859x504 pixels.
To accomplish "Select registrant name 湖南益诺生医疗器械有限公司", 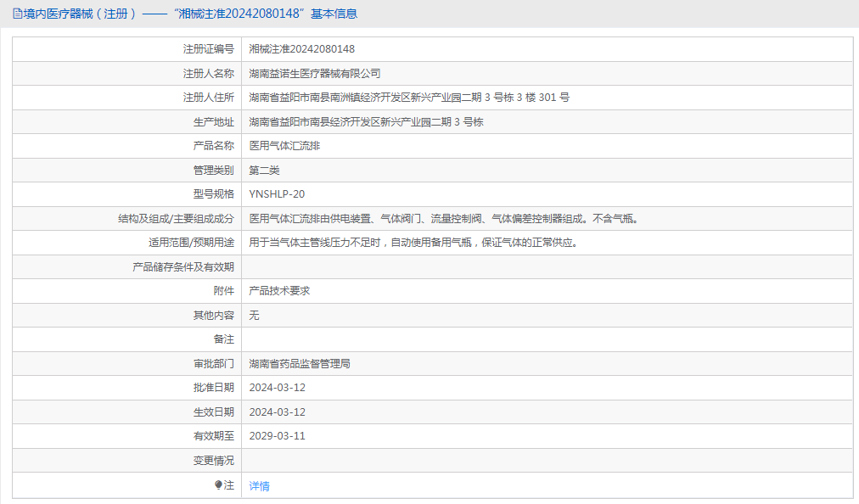I will pos(314,74).
